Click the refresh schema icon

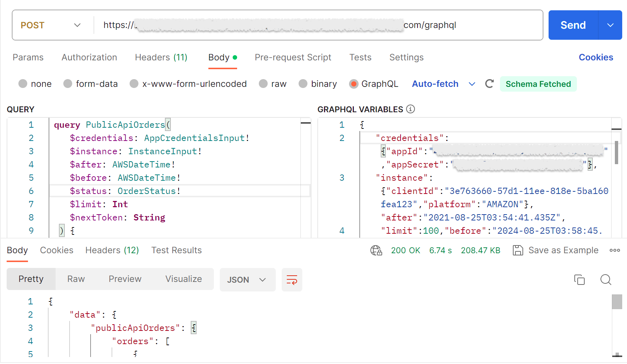point(489,84)
